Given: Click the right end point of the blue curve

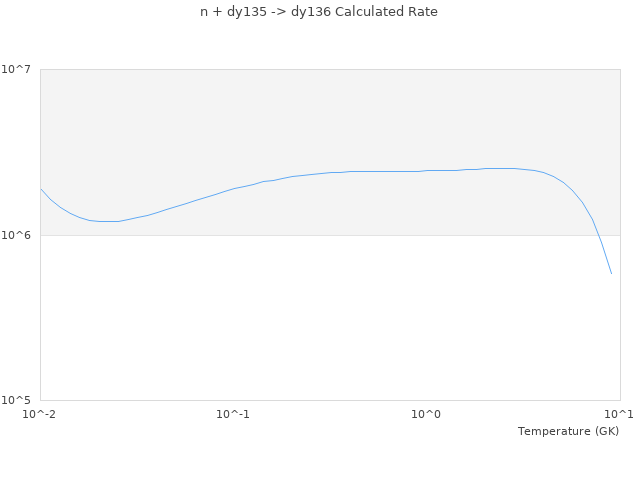Looking at the screenshot, I should click(611, 273).
